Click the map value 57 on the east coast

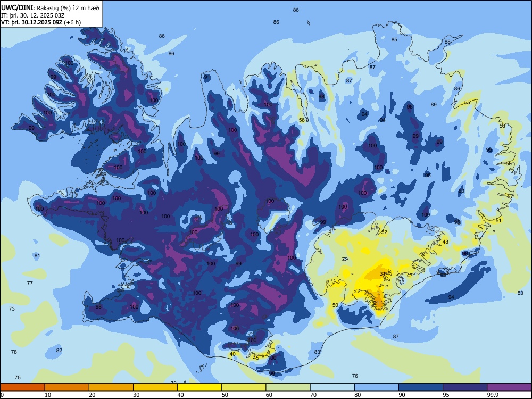pyautogui.click(x=510, y=196)
